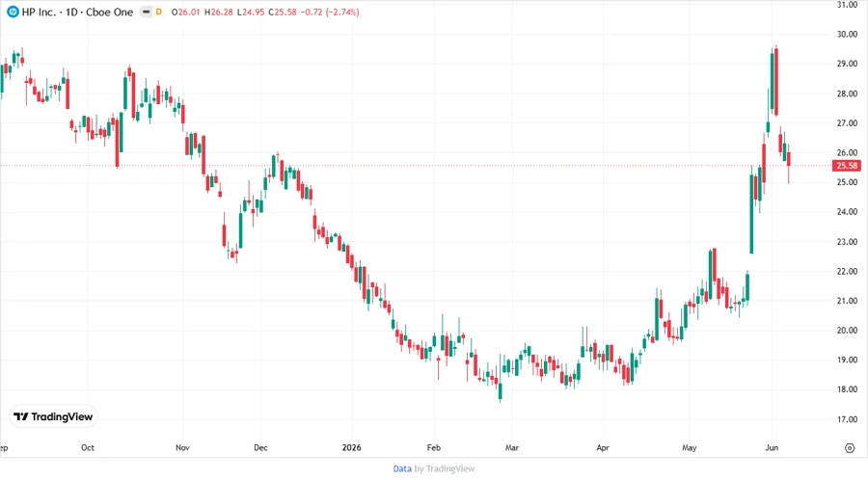
Task: Click the HP Inc. · 1D · Cboe One title
Action: pyautogui.click(x=77, y=13)
